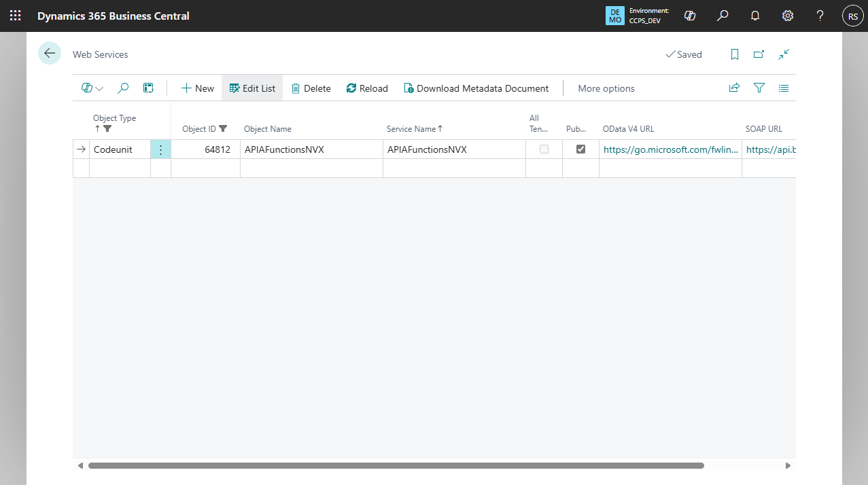Open the Copilot icon in top bar
868x485 pixels.
690,16
